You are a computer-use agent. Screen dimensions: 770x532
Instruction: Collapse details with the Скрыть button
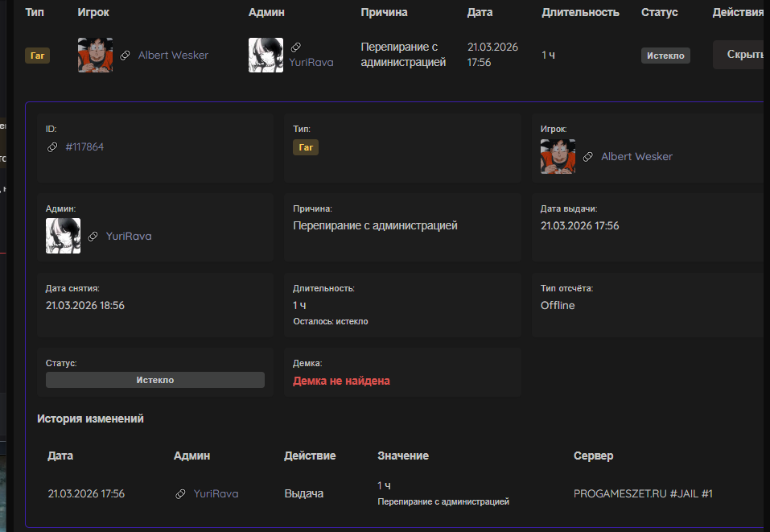pos(742,55)
